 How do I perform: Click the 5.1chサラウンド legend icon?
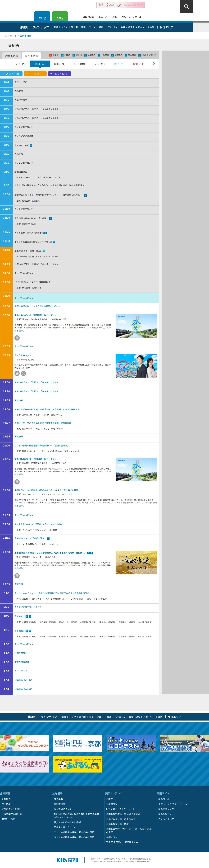(x=139, y=55)
